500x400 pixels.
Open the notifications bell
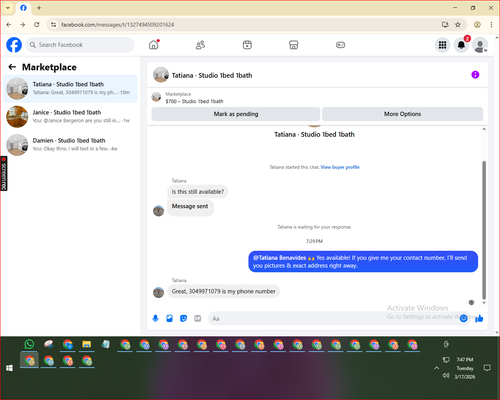coord(461,45)
